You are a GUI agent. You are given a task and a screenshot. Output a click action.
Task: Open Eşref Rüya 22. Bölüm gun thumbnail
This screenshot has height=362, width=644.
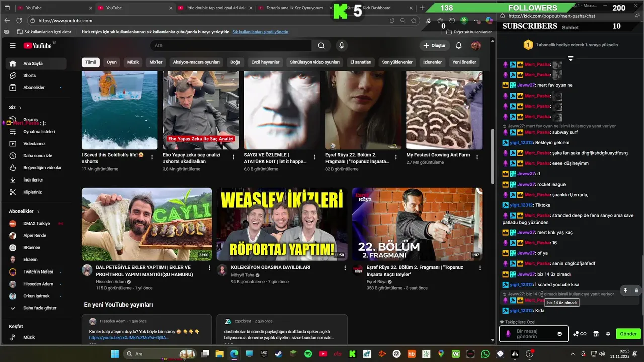(417, 224)
